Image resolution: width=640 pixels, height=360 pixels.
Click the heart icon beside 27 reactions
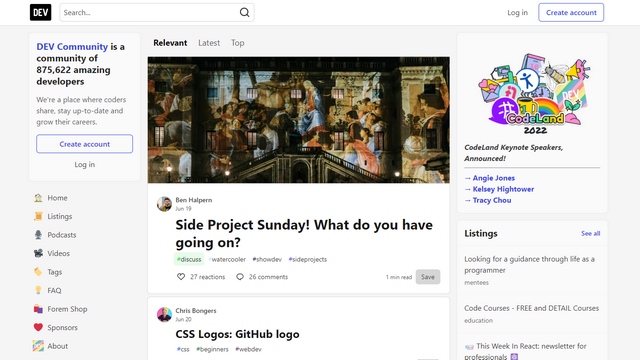pos(181,277)
